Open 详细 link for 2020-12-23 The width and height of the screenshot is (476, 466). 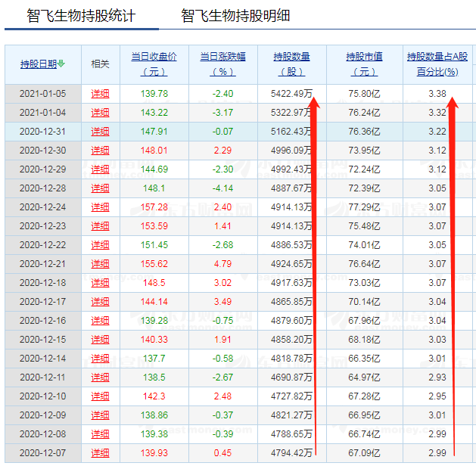click(x=100, y=226)
